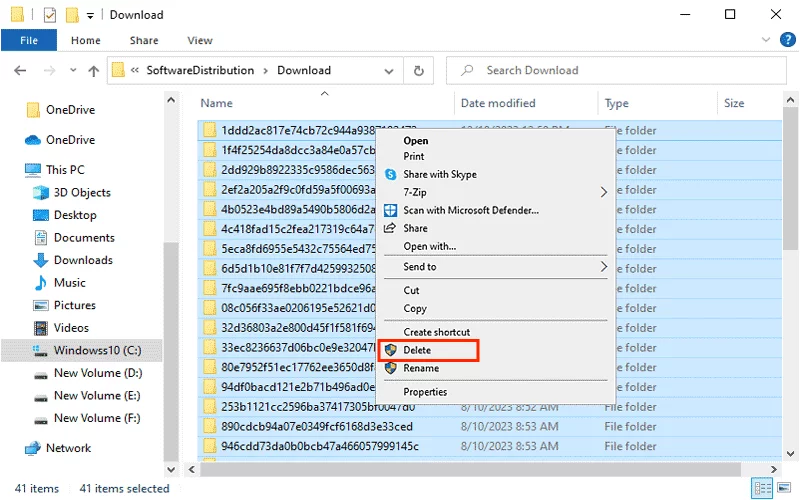Select Network in navigation pane
Viewport: 800px width, 500px height.
pos(58,448)
